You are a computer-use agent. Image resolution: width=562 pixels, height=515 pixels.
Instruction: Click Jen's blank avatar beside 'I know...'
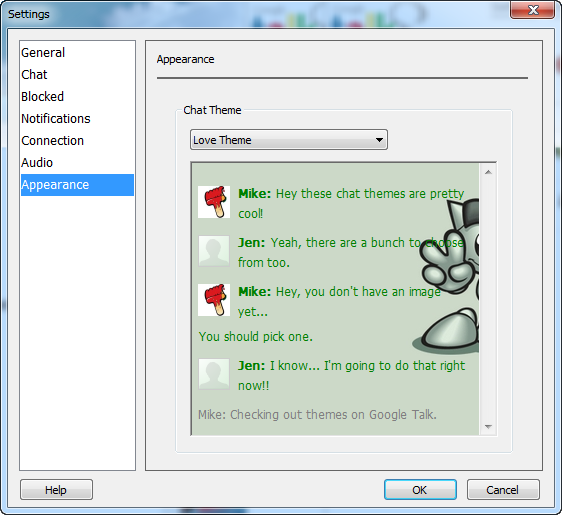214,374
